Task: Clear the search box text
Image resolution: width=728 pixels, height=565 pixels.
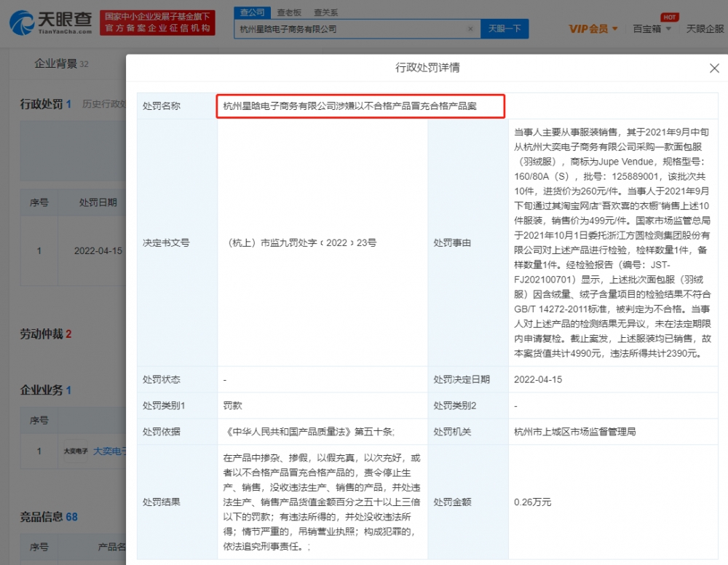Action: point(470,29)
